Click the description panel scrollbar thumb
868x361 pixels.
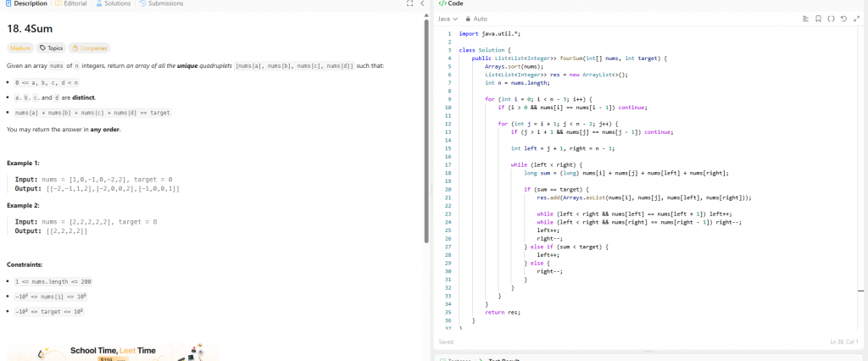[x=426, y=132]
